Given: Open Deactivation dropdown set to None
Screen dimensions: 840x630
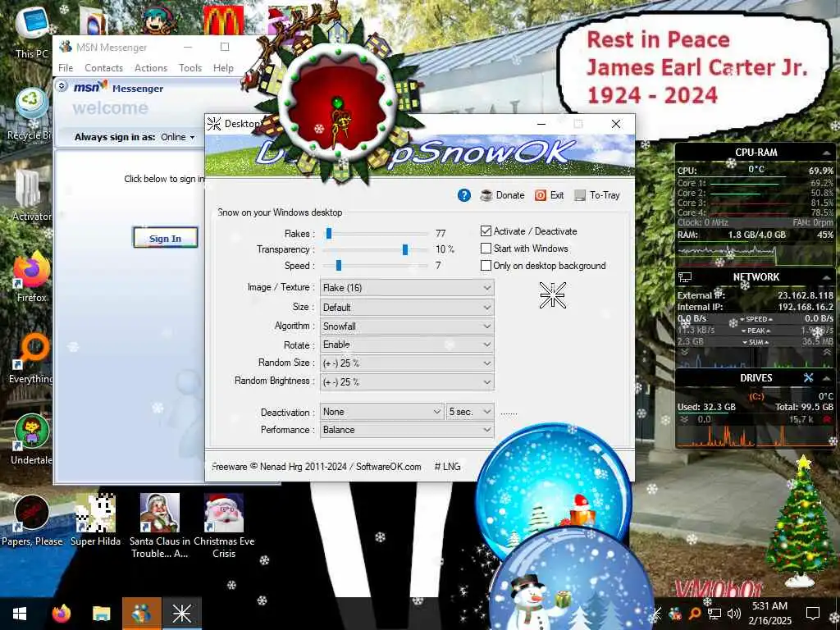Looking at the screenshot, I should [381, 412].
